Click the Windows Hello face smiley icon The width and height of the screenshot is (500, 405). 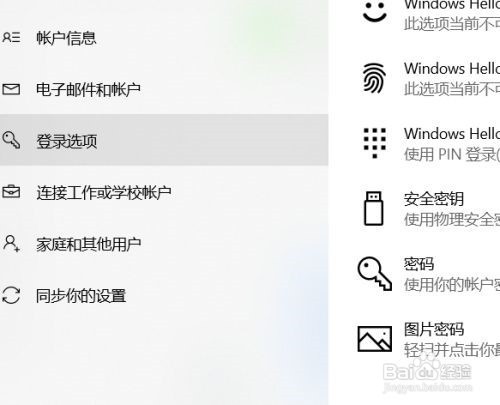(x=375, y=12)
